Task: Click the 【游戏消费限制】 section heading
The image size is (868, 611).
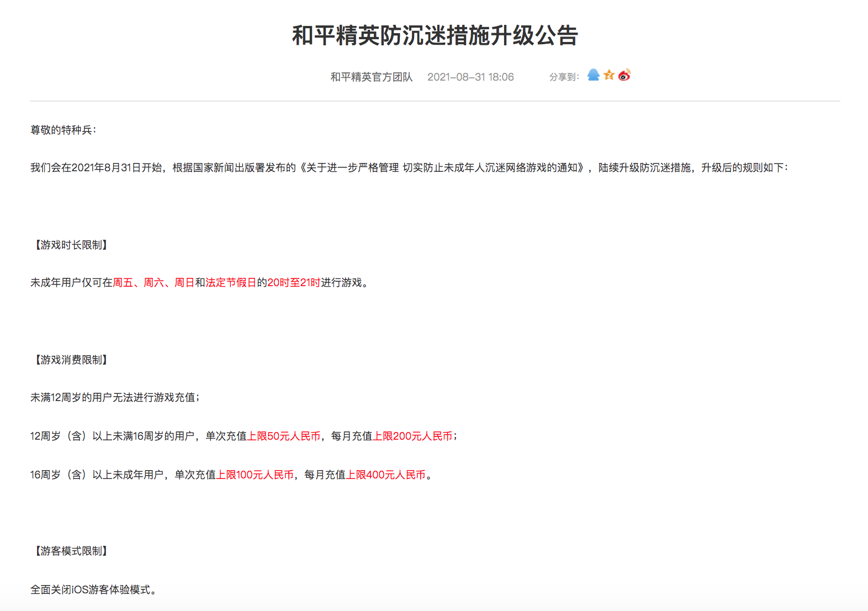Action: (x=71, y=360)
